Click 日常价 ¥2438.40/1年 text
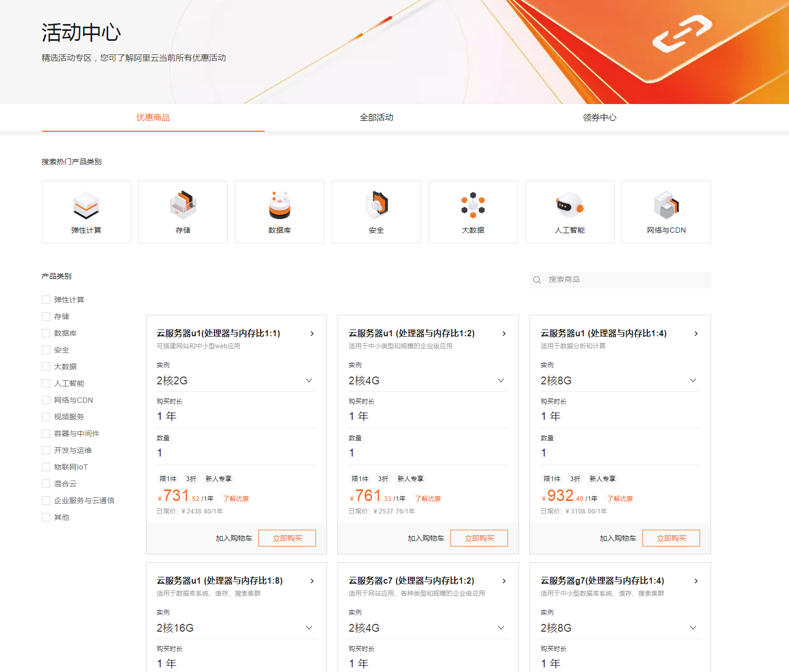Image resolution: width=789 pixels, height=672 pixels. (x=190, y=511)
